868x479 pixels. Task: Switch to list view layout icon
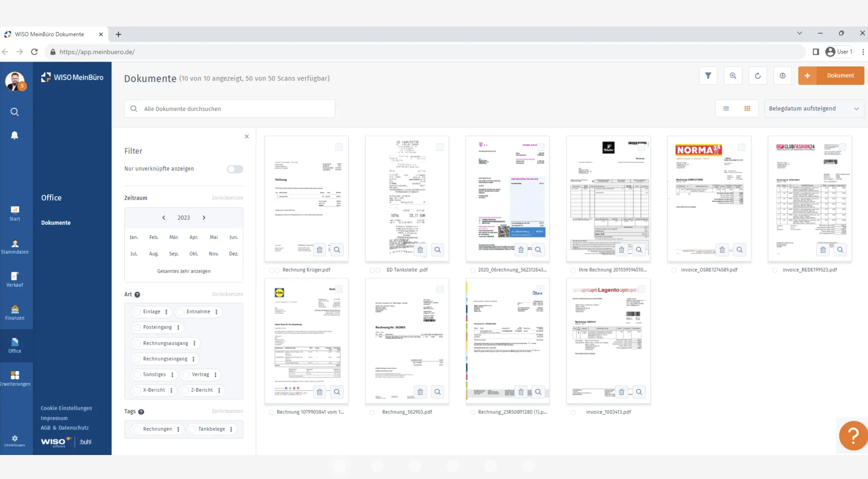point(726,108)
